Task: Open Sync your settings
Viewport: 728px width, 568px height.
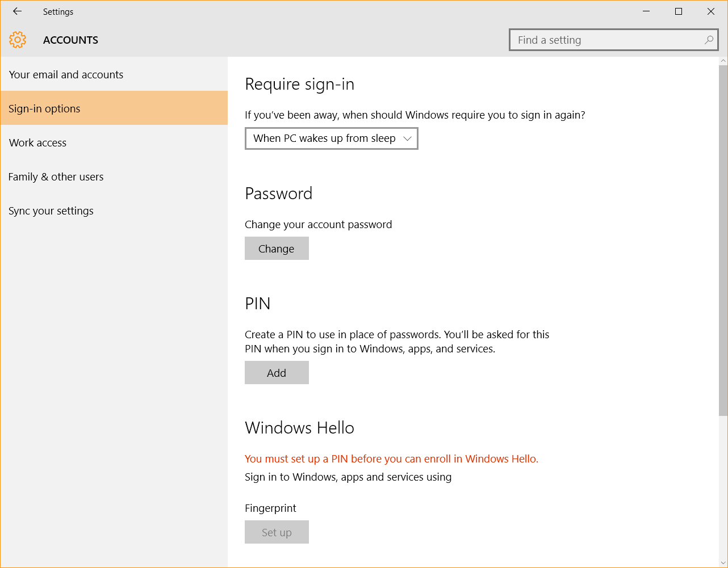Action: [x=114, y=211]
